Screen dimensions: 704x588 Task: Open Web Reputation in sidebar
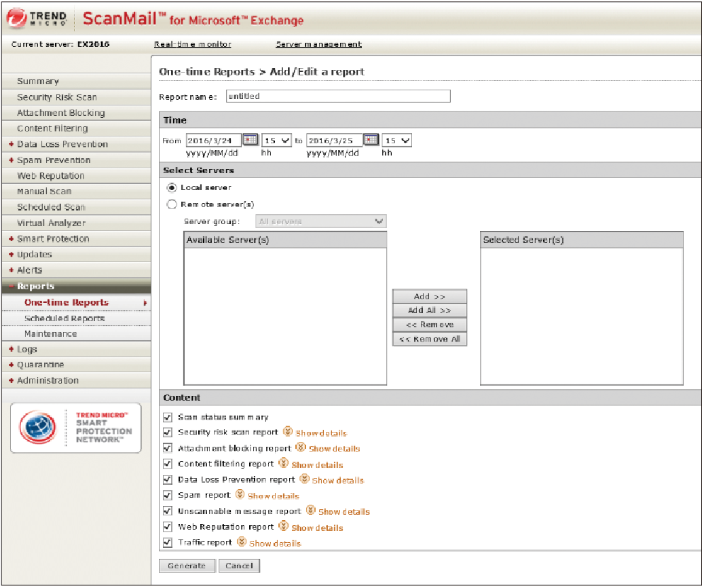50,176
